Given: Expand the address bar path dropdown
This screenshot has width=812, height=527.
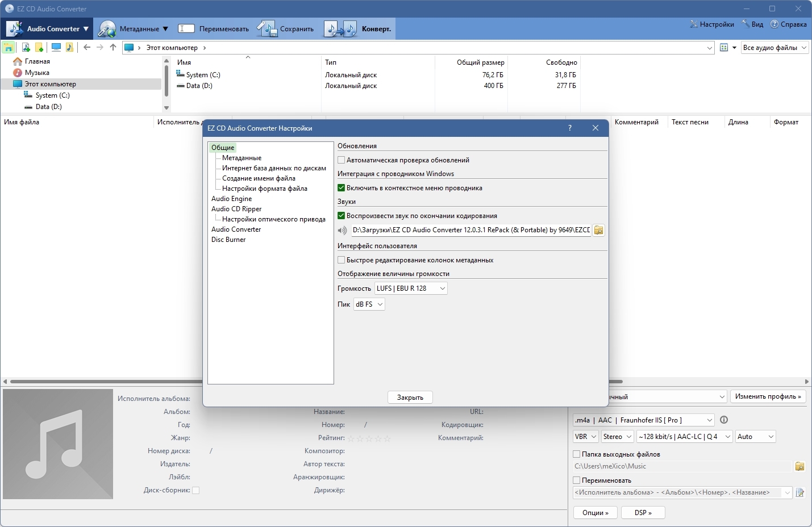Looking at the screenshot, I should [x=709, y=48].
